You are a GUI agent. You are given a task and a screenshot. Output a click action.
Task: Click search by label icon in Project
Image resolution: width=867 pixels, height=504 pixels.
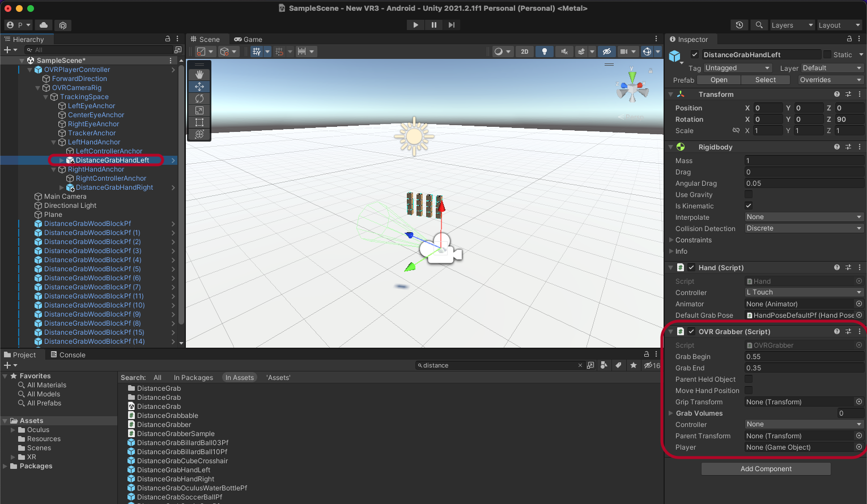tap(618, 365)
